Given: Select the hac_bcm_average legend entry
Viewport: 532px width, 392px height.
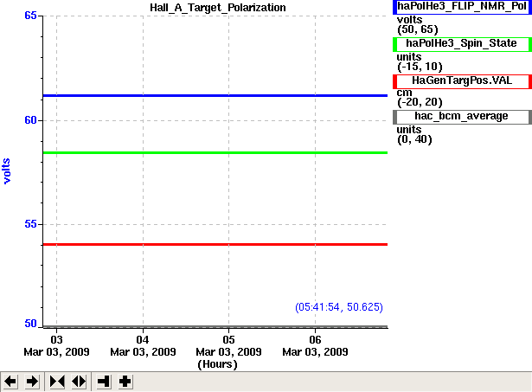Looking at the screenshot, I should [x=462, y=117].
